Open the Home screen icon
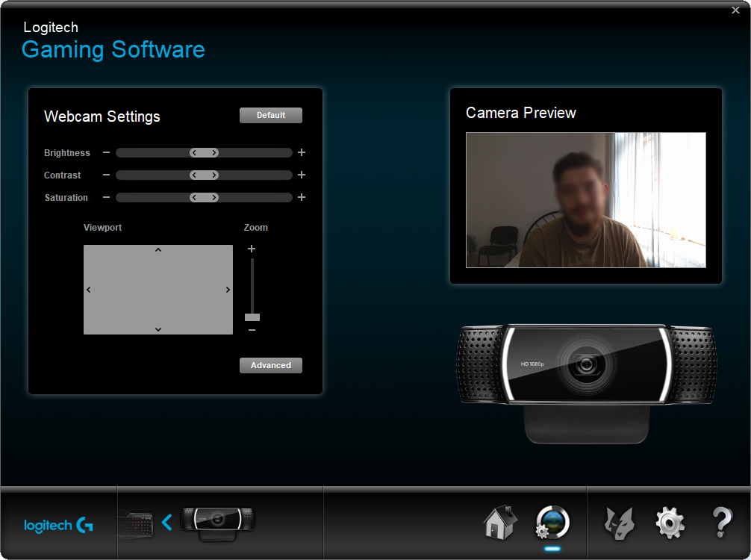Screen dimensions: 751x560 pos(500,523)
